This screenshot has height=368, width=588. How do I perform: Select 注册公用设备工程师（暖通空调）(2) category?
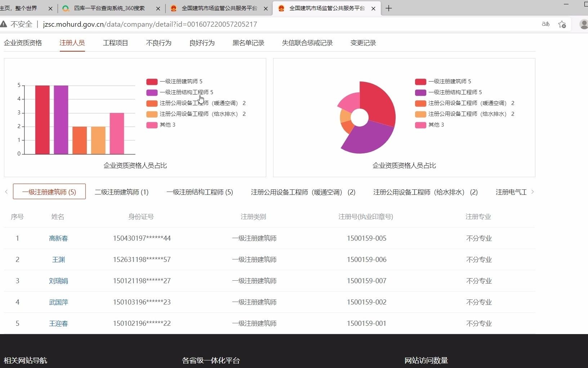pyautogui.click(x=303, y=192)
